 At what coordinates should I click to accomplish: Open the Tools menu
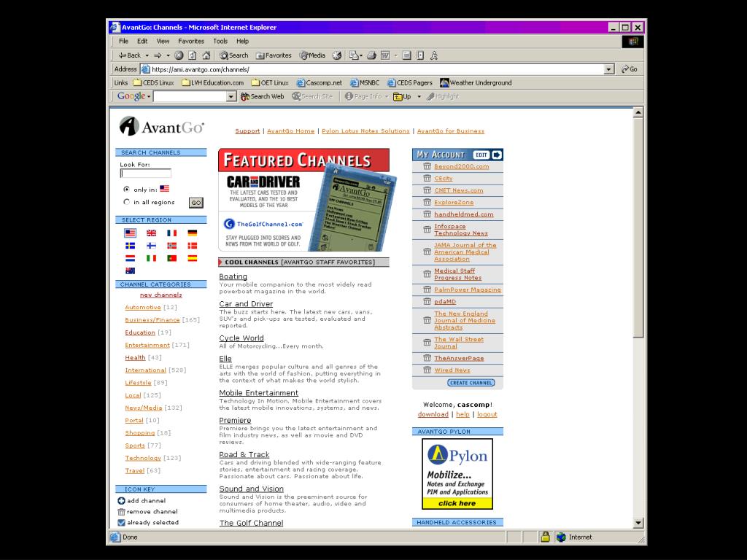220,41
